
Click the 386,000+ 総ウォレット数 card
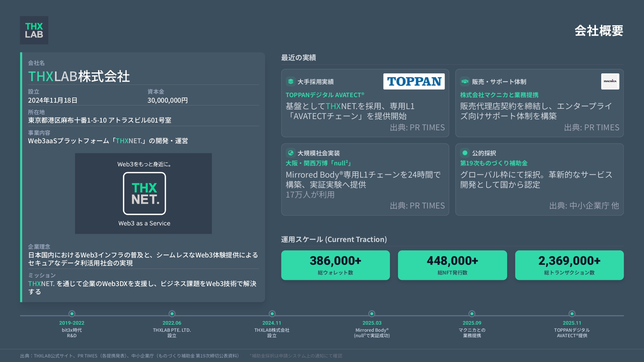coord(335,265)
